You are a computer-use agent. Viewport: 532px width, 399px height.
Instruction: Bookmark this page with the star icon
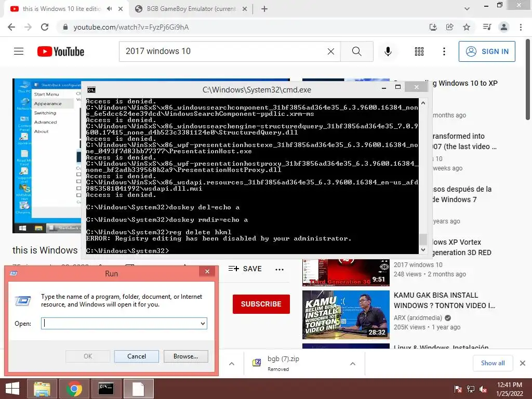pos(467,27)
